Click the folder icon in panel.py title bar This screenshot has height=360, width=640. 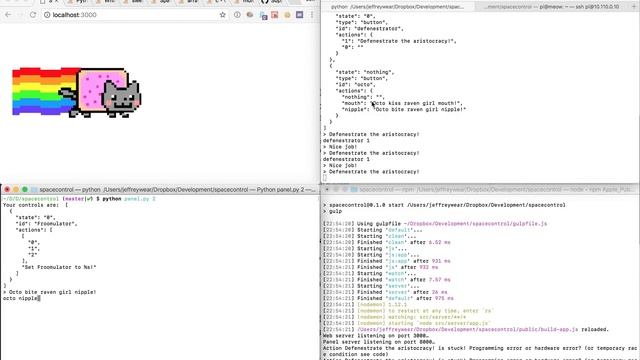[x=34, y=189]
